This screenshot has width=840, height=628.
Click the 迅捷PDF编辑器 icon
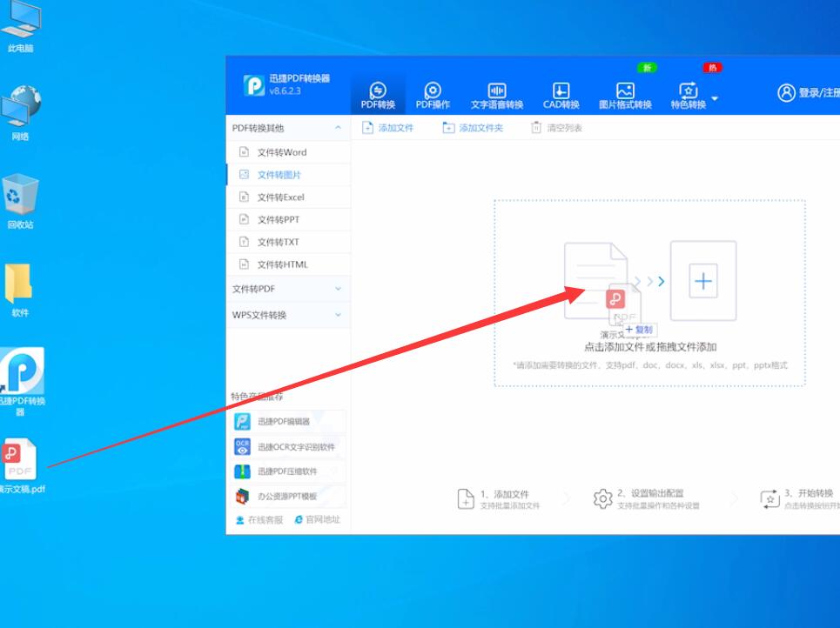(242, 421)
